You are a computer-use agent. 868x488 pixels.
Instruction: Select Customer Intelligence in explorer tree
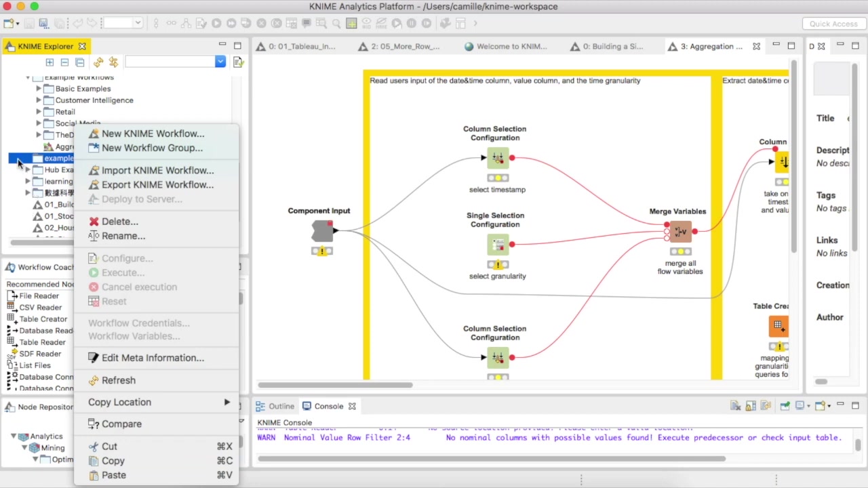click(94, 100)
